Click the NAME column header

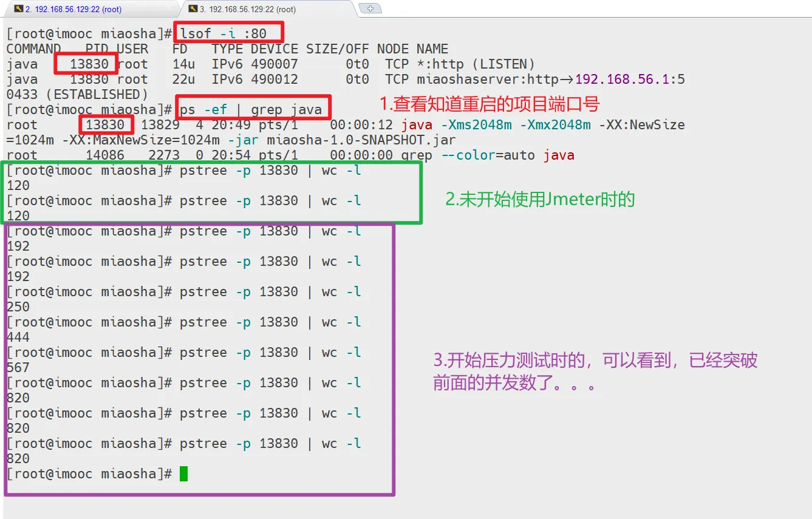tap(432, 49)
